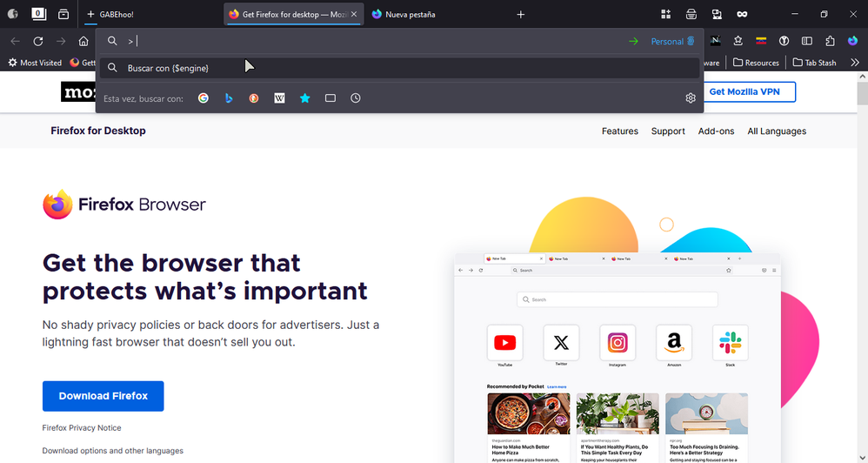The image size is (868, 463).
Task: Click the Firefox Nightly account icon
Action: 853,40
